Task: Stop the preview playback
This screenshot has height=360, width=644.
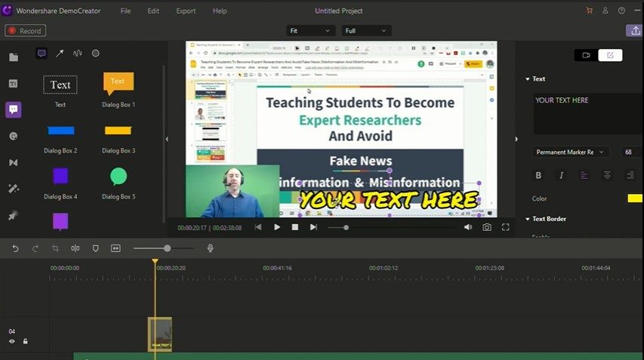Action: point(295,227)
